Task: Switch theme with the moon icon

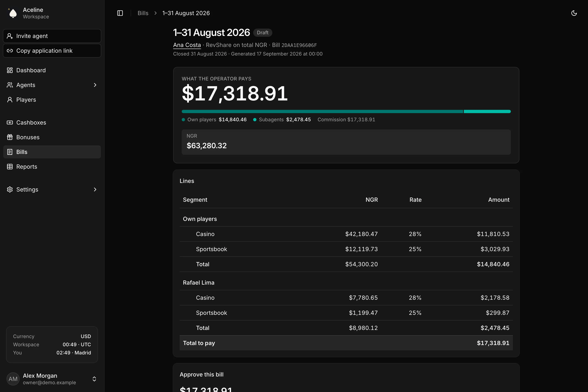Action: click(574, 13)
